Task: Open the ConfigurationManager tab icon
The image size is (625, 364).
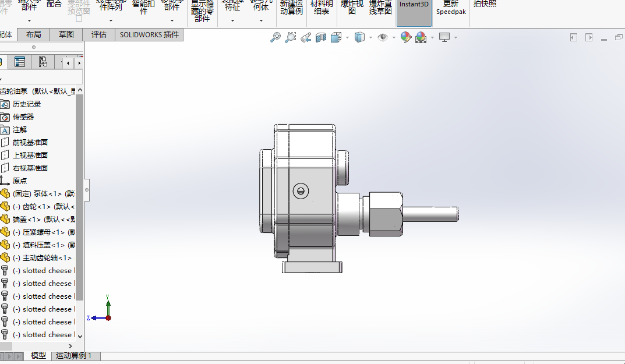Action: coord(43,62)
